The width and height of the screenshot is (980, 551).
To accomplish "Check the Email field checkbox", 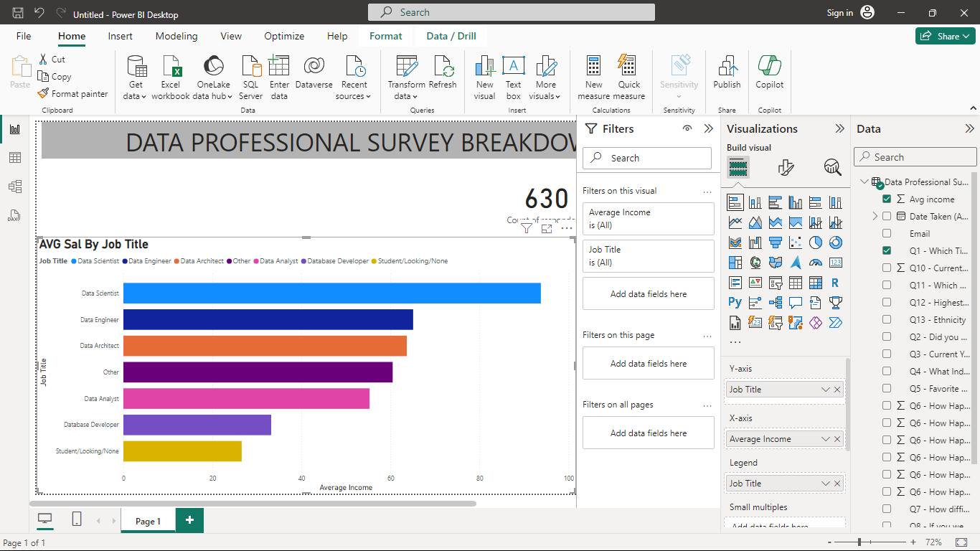I will click(887, 233).
